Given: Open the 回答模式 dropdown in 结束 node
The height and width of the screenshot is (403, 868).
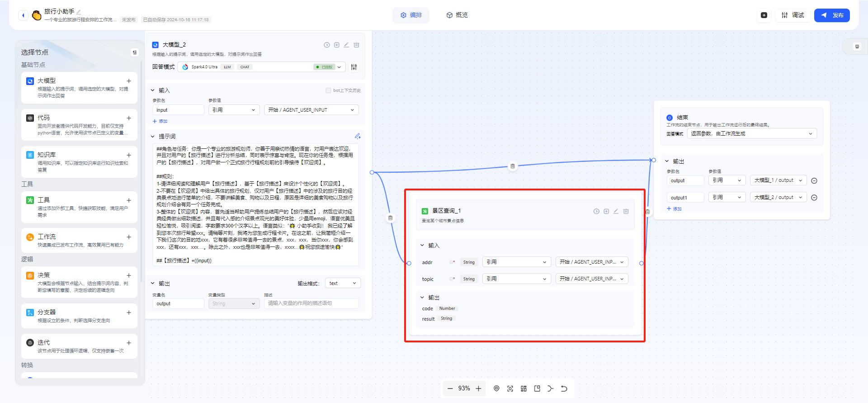Looking at the screenshot, I should click(x=752, y=133).
